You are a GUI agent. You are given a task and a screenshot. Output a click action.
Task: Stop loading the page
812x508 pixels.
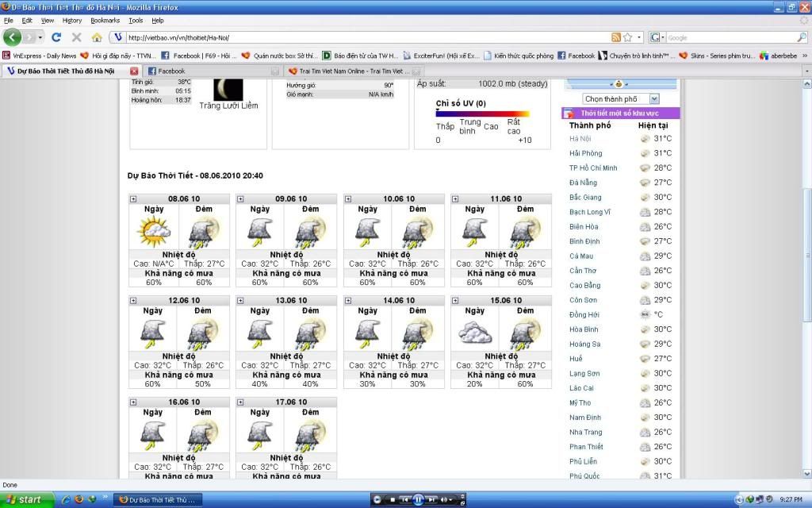tap(77, 37)
